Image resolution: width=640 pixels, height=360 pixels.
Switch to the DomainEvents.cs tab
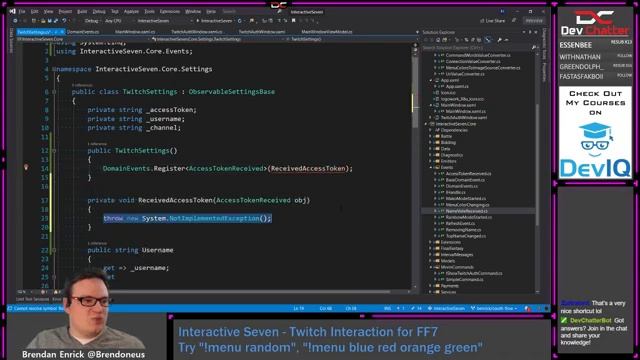(83, 32)
